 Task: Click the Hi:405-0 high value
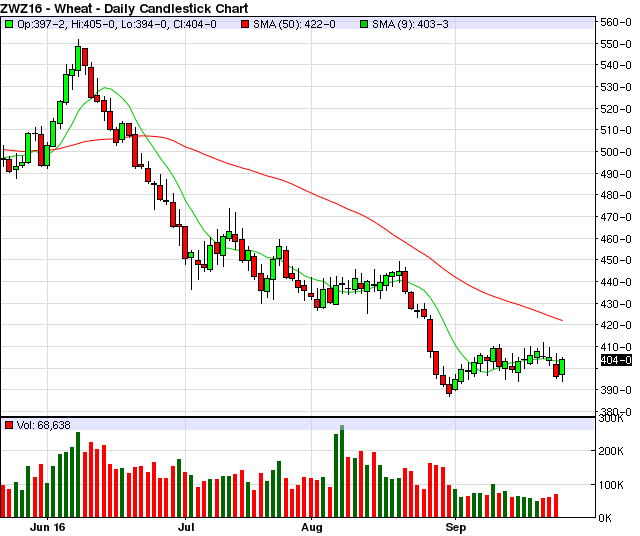[x=93, y=24]
